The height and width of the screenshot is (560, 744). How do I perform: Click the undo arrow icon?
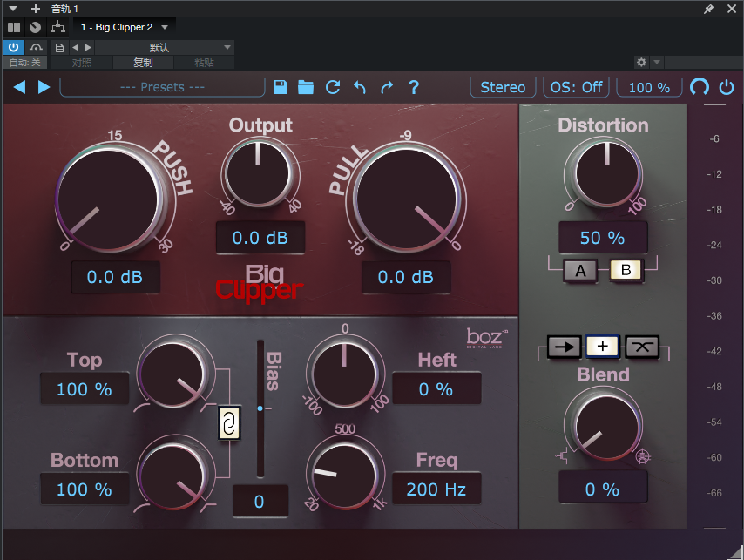(359, 87)
